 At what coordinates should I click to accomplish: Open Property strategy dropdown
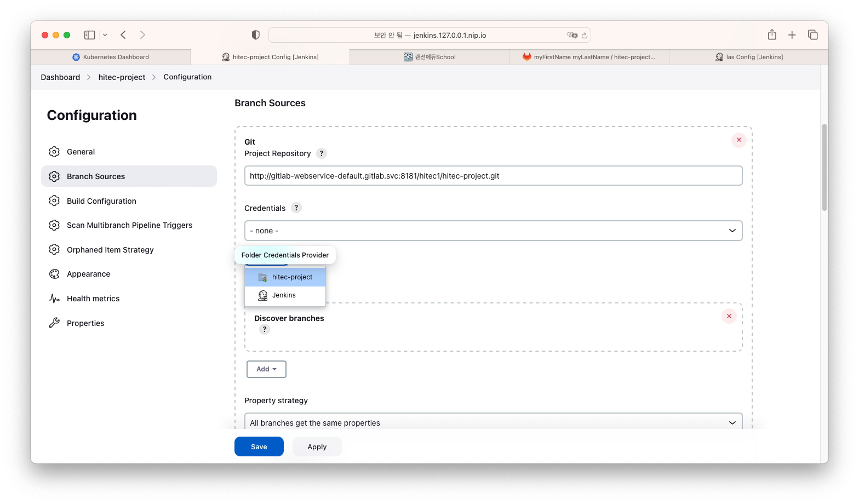493,421
